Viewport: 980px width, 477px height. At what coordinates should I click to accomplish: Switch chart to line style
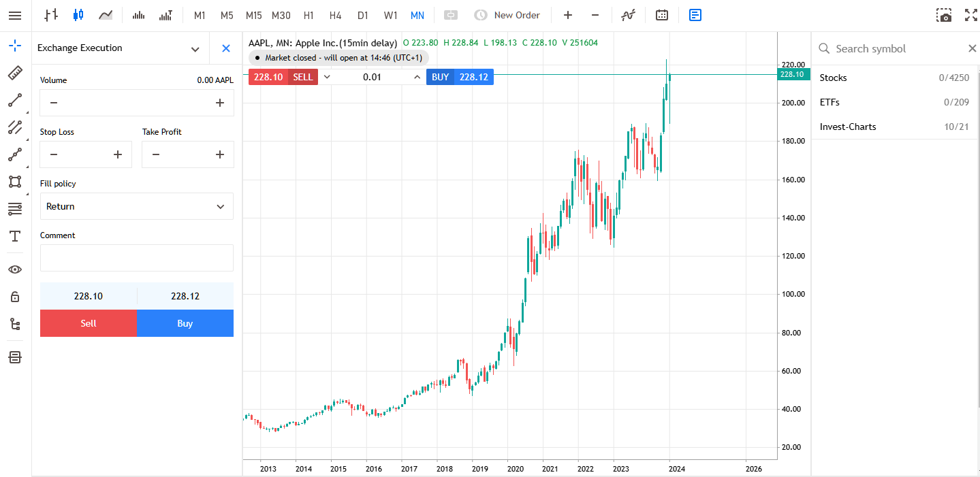(x=106, y=14)
